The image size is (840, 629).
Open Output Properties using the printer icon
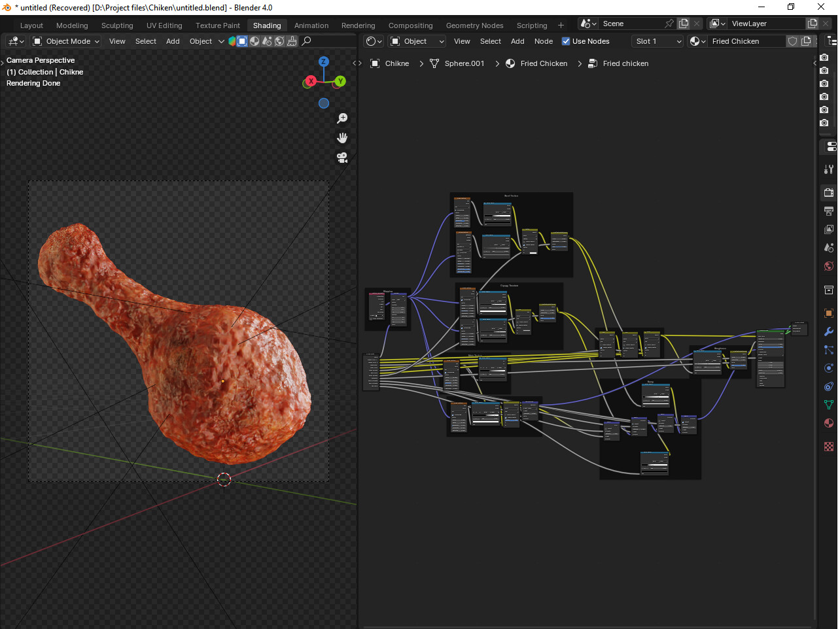pos(828,211)
